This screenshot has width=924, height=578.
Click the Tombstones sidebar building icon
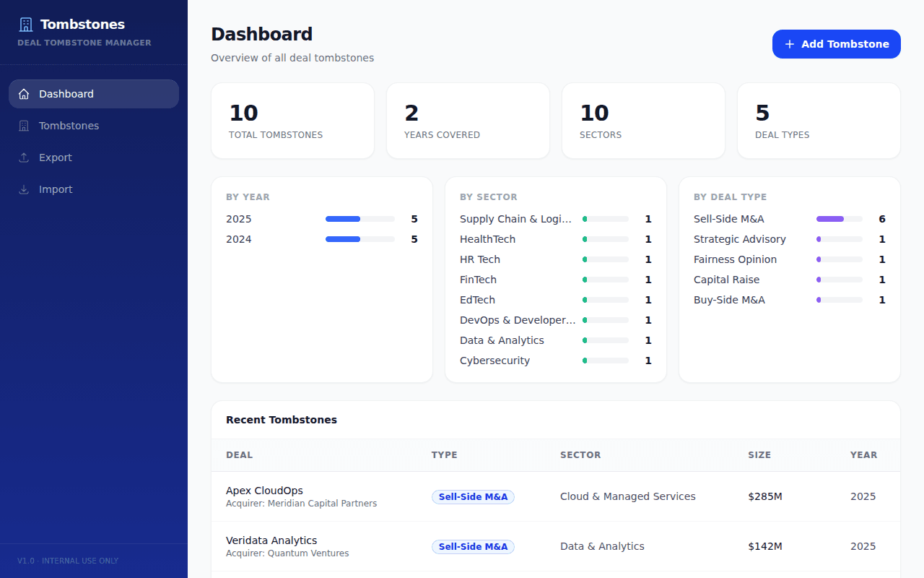tap(24, 126)
